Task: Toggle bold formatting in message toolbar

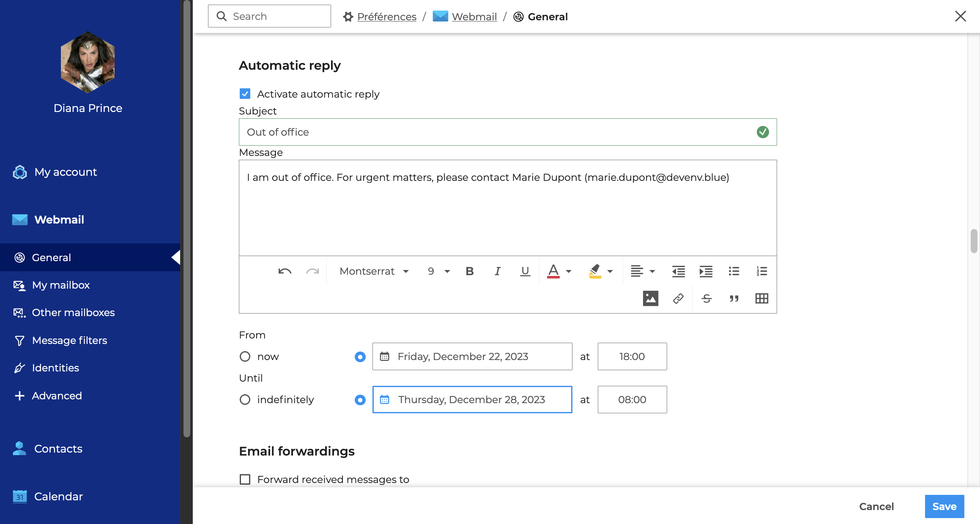Action: tap(469, 271)
